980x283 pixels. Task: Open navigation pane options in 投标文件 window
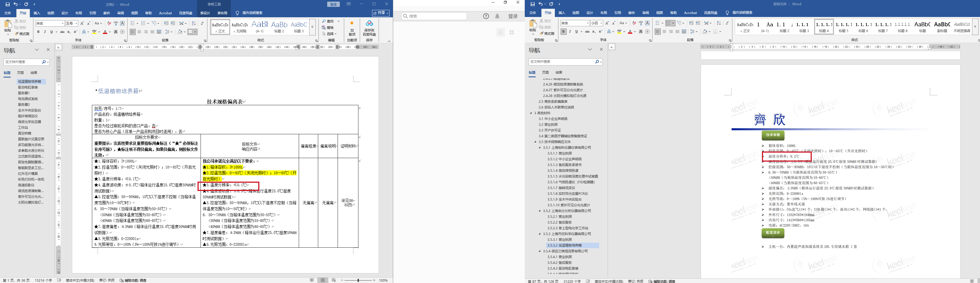pyautogui.click(x=590, y=50)
